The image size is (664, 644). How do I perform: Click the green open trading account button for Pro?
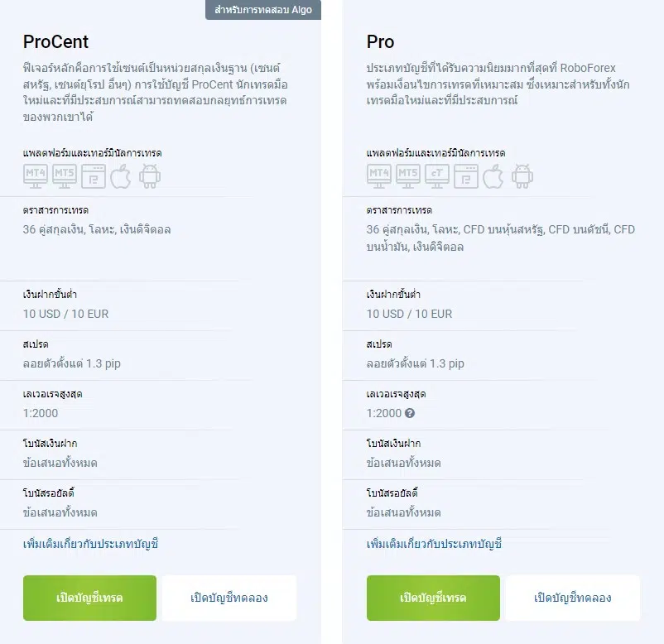[x=433, y=598]
